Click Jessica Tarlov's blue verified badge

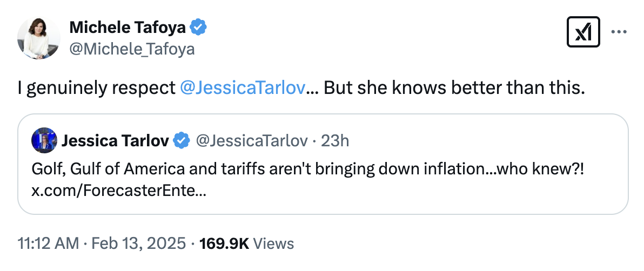(x=182, y=141)
